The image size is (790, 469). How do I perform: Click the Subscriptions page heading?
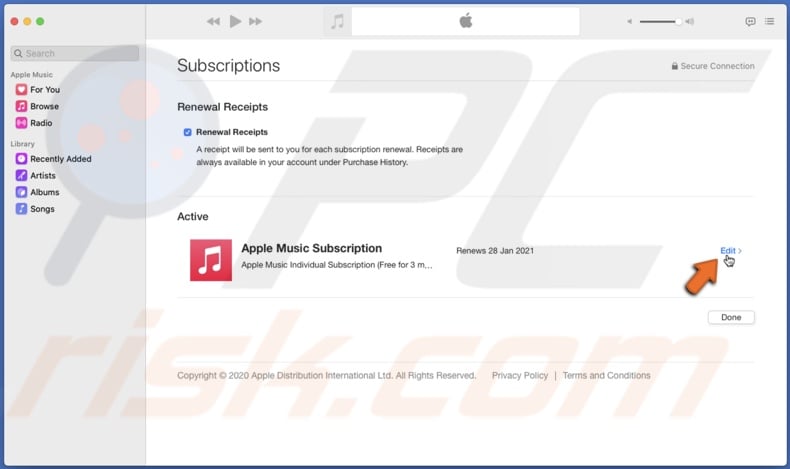tap(228, 65)
